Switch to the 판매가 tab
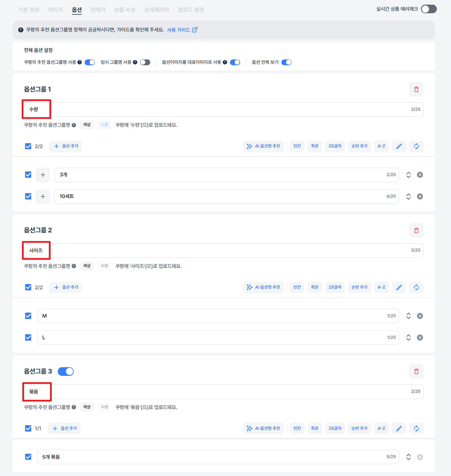 coord(98,10)
